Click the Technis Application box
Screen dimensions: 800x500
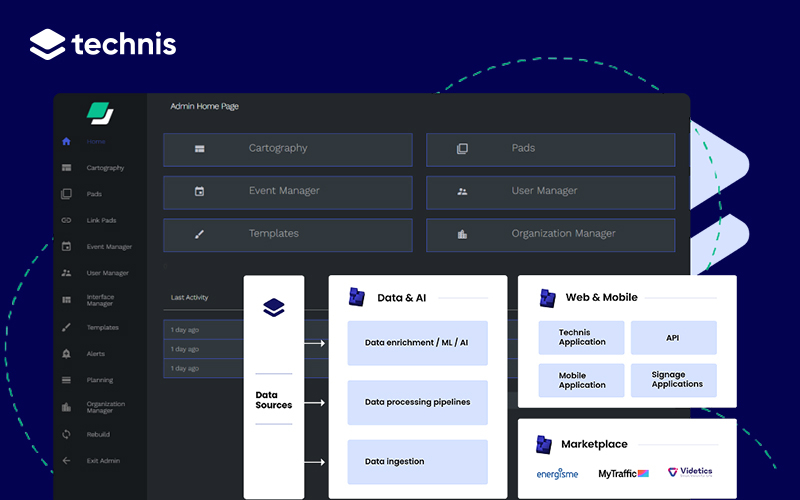(x=581, y=338)
